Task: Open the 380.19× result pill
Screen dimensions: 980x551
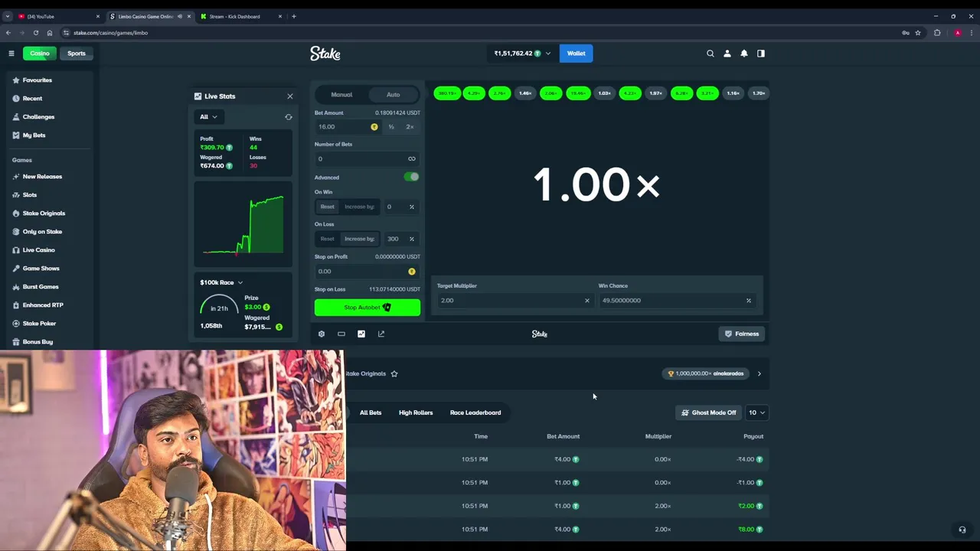Action: point(447,93)
